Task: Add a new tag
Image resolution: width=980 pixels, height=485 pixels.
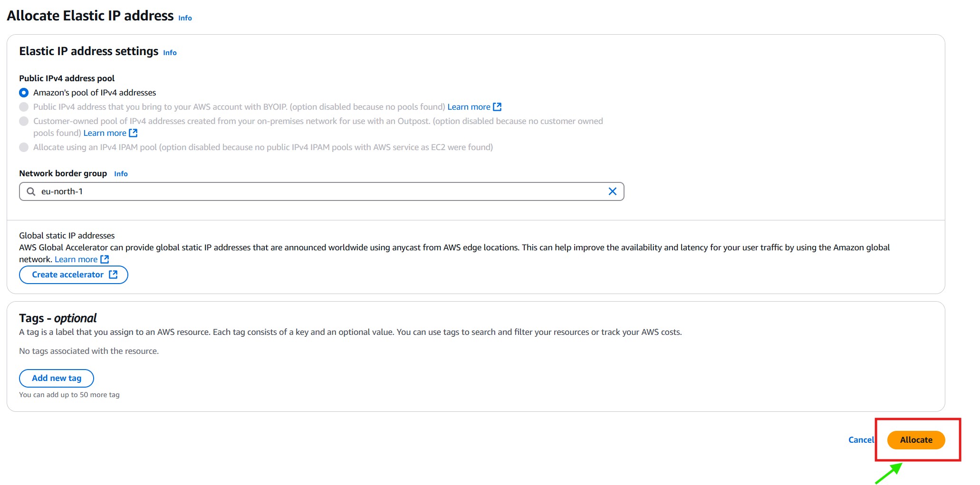Action: point(57,378)
